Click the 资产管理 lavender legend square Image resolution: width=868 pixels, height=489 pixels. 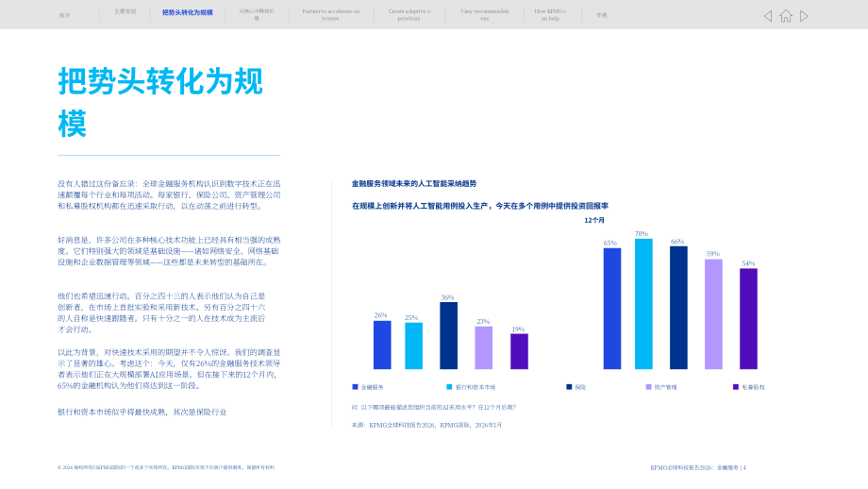pos(648,387)
